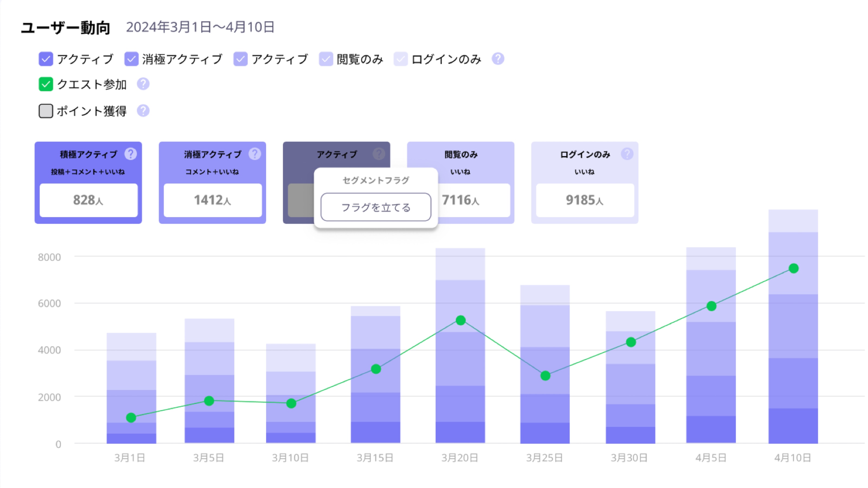Click help icon on ログインのみ card

pyautogui.click(x=627, y=154)
